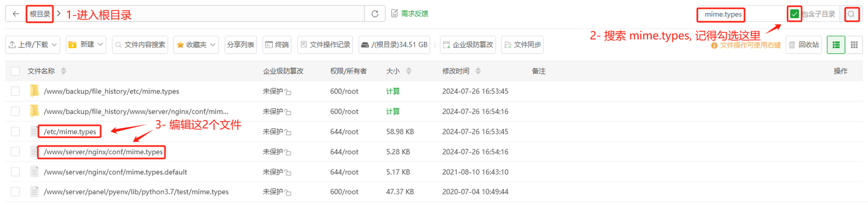The image size is (868, 203).
Task: Click the 根目录 breadcrumb
Action: [x=40, y=14]
